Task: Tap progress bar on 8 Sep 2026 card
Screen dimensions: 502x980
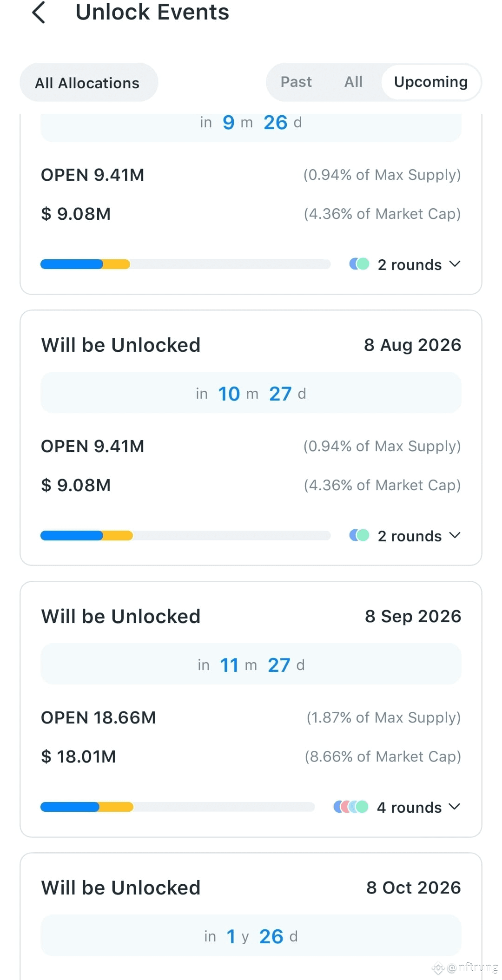Action: click(x=178, y=807)
